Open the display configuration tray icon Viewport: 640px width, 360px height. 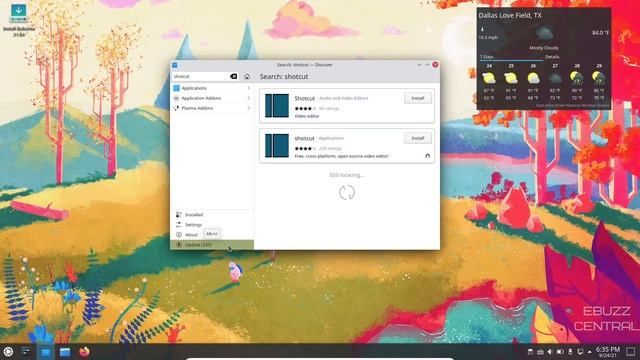tap(580, 351)
